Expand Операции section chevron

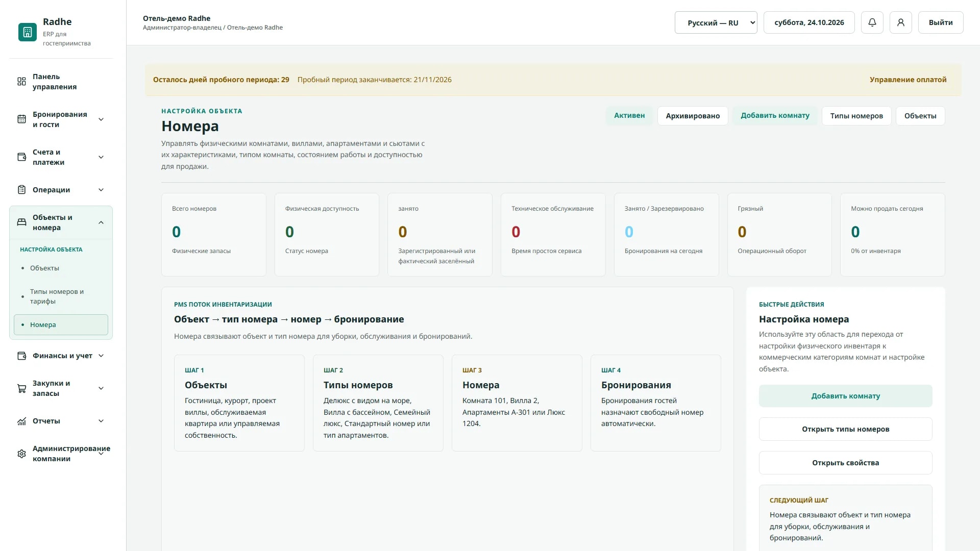[101, 190]
